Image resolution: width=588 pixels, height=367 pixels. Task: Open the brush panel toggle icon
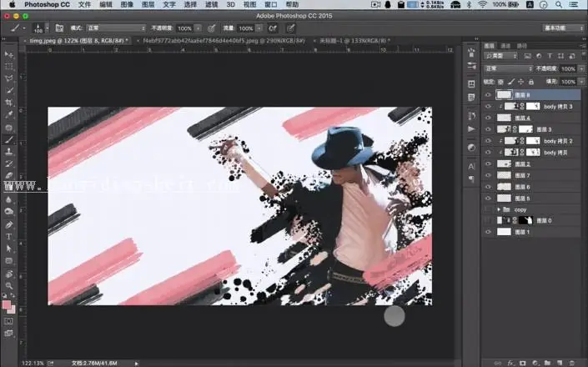[x=59, y=28]
